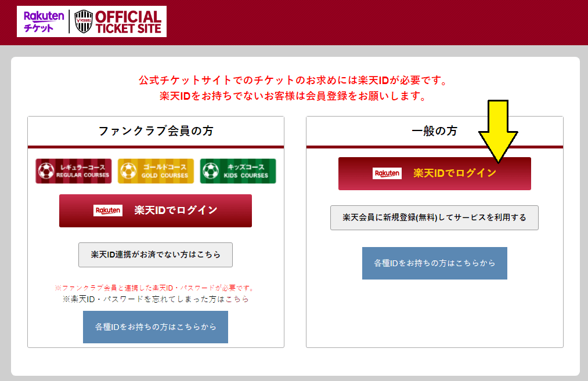
Task: Click soccer ball icon on レギュラーコース badge
Action: (x=45, y=171)
